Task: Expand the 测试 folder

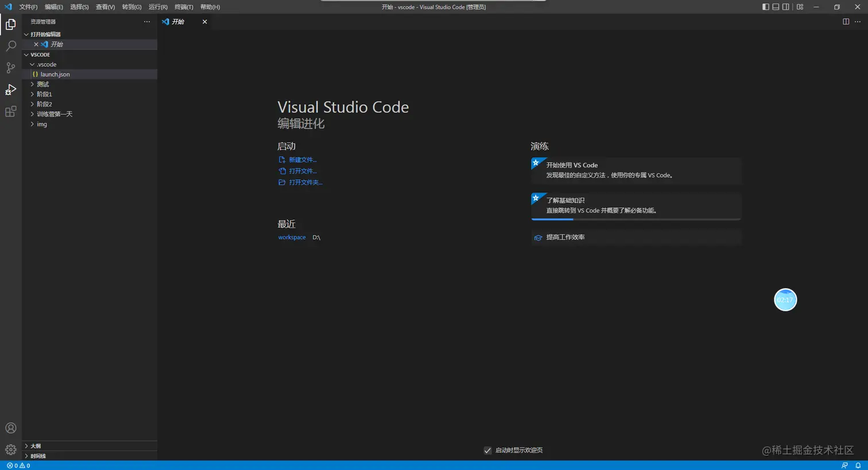Action: pyautogui.click(x=32, y=84)
